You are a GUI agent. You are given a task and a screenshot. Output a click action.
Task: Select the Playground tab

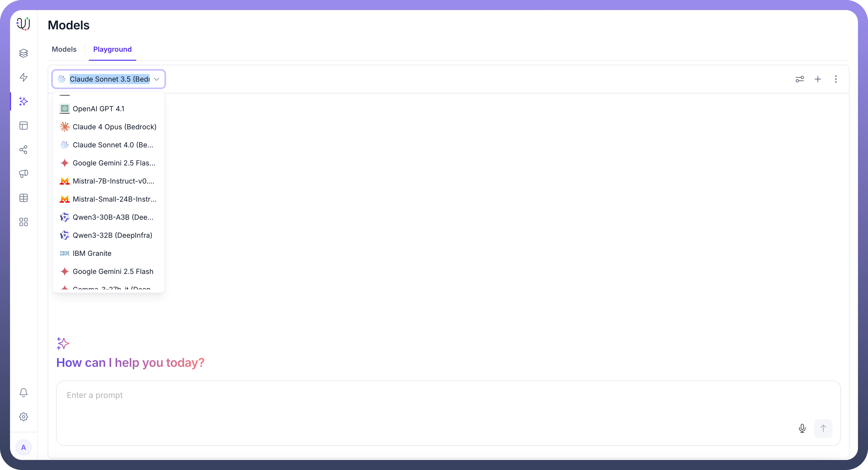[113, 49]
